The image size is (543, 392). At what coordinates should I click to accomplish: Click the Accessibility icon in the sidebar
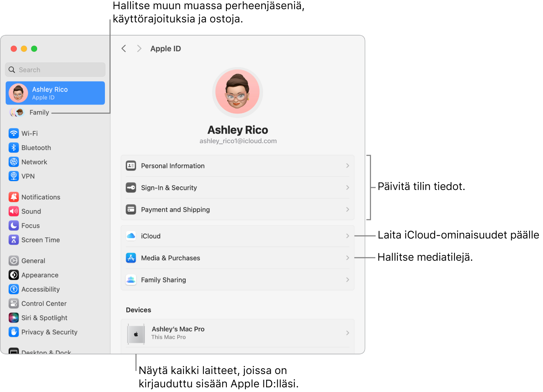click(14, 289)
